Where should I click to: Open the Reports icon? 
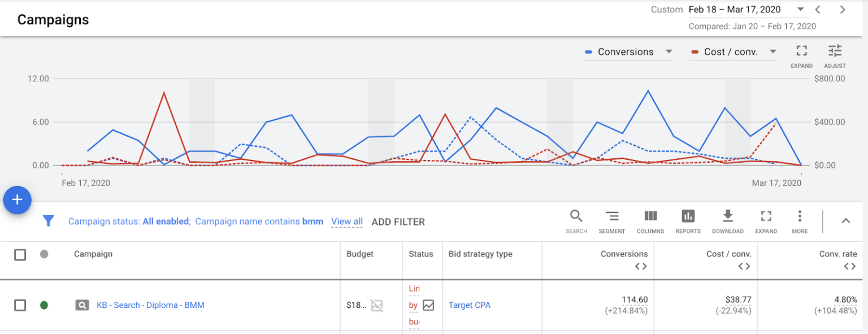(688, 216)
